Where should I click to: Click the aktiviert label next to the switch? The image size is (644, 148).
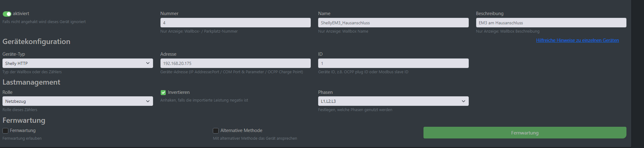pos(21,14)
